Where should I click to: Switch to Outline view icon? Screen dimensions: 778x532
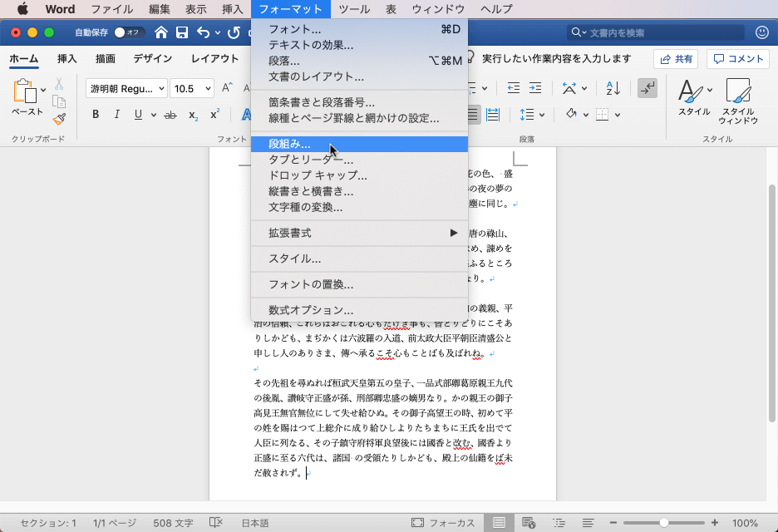(559, 523)
